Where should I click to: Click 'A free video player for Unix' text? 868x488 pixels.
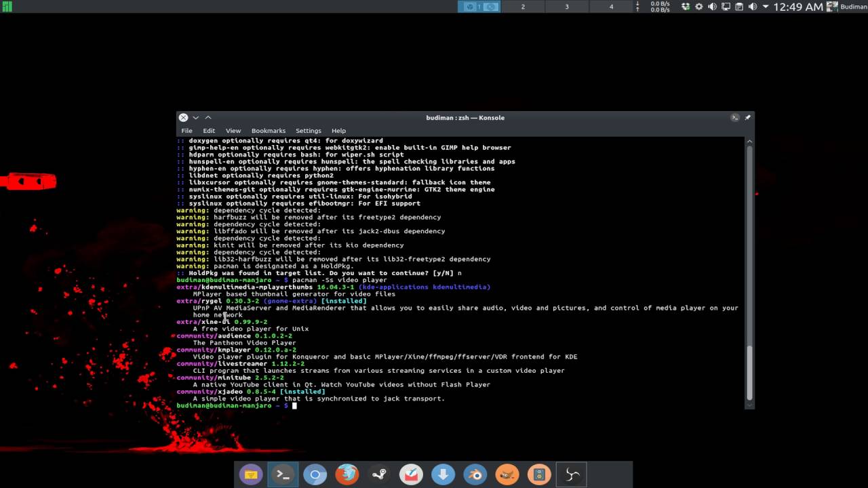pos(251,329)
